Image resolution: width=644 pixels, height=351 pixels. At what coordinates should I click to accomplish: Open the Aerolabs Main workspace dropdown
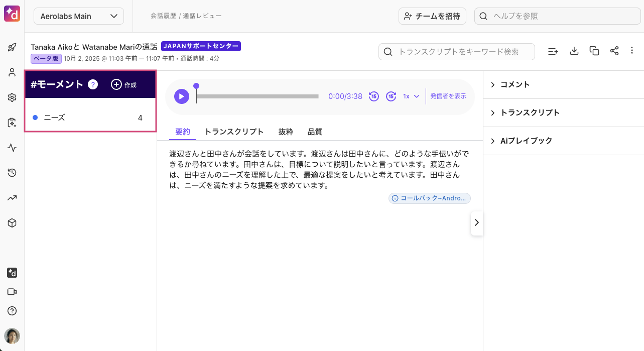click(79, 16)
